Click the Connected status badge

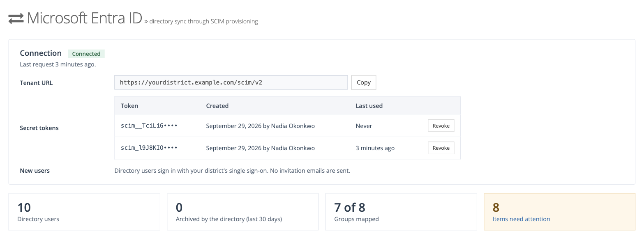tap(86, 54)
